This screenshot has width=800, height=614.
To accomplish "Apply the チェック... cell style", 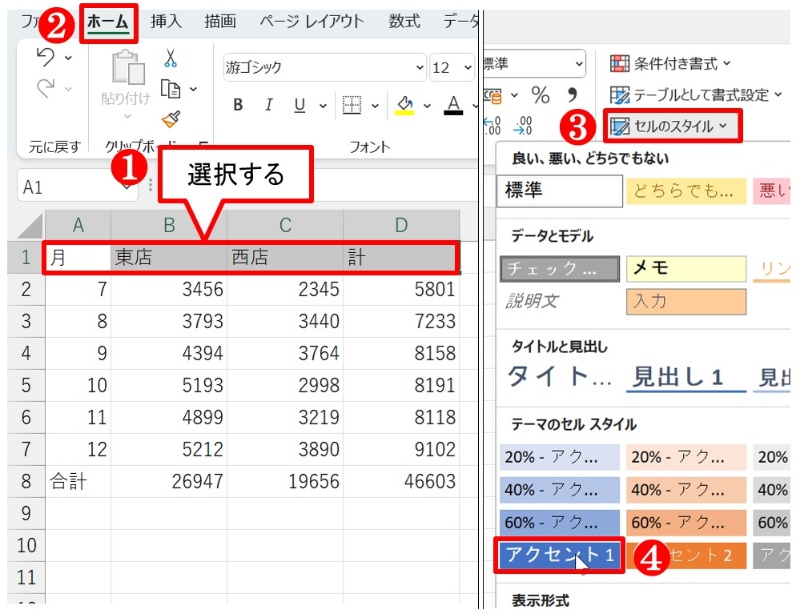I will (560, 268).
